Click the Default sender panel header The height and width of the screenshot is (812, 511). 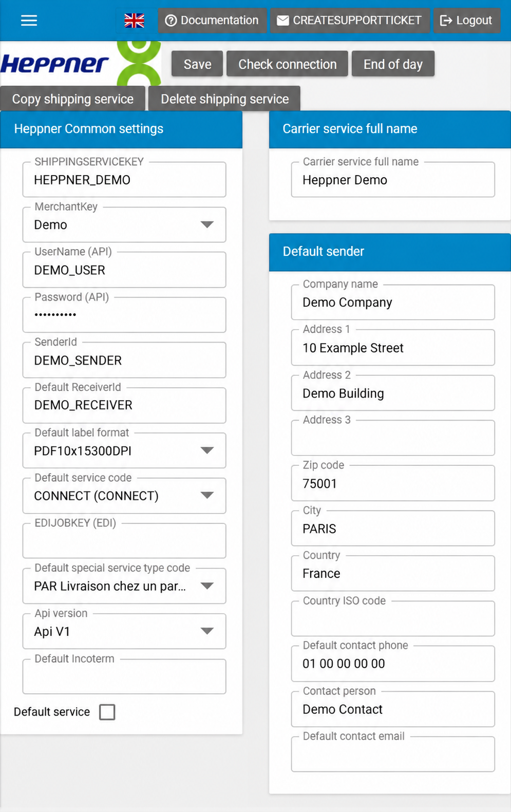[x=390, y=252]
